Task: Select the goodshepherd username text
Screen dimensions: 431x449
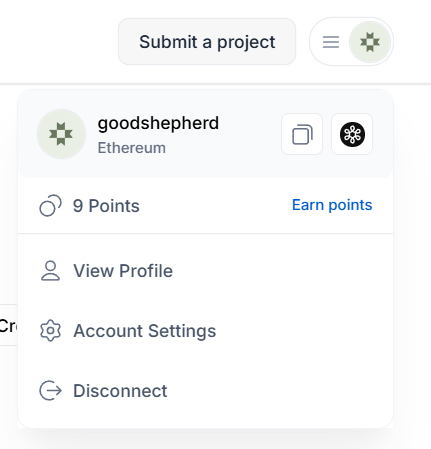Action: pyautogui.click(x=158, y=123)
